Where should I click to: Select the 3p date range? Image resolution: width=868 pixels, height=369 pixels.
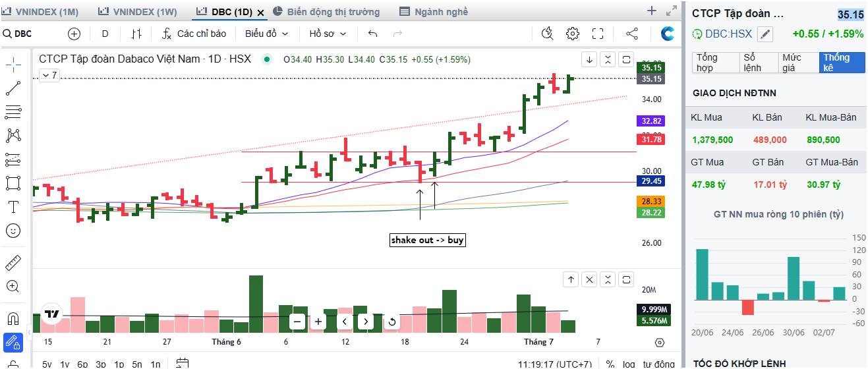[x=101, y=364]
